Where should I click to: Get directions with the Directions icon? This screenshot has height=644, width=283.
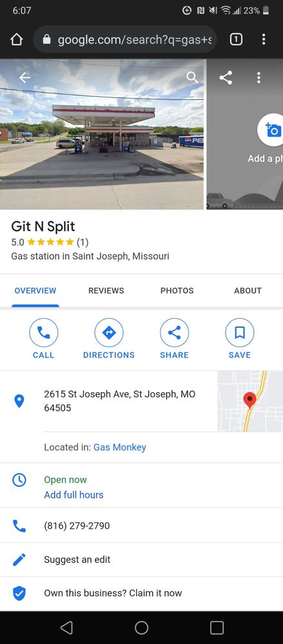click(109, 333)
